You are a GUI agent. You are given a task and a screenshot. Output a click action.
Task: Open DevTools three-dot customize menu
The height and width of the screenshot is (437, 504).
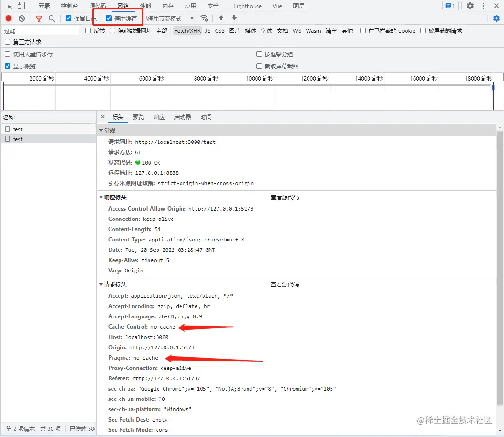pos(483,6)
